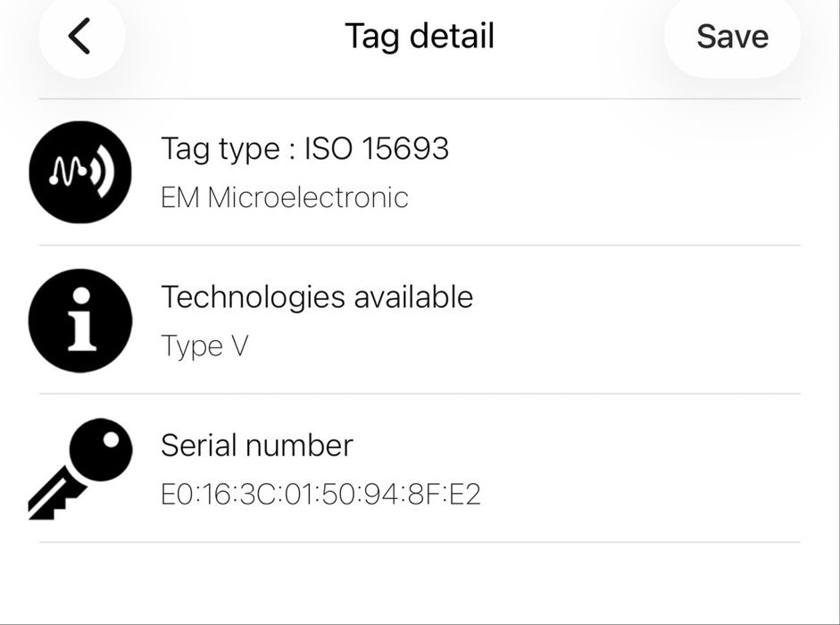
Task: Tap the key icon beside Serial number
Action: coord(80,468)
